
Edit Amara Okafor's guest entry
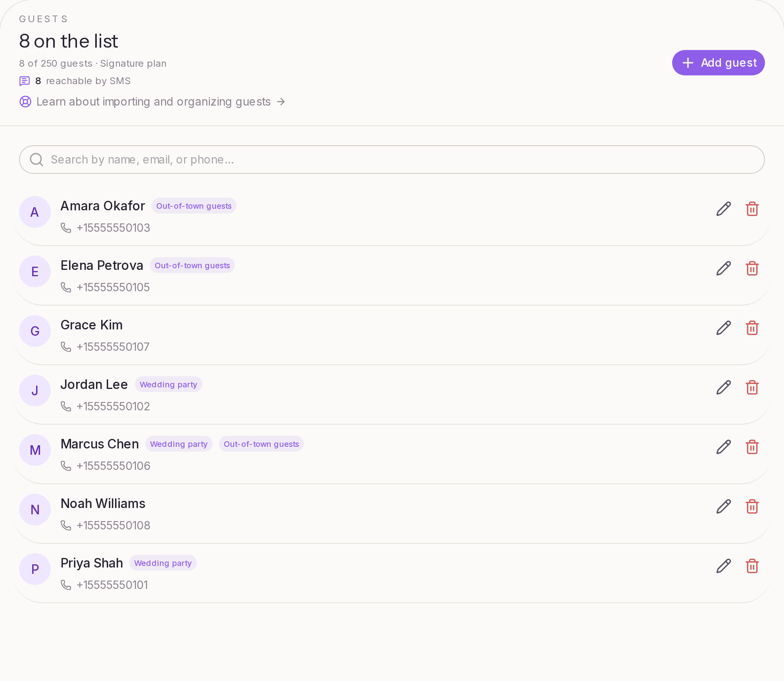[x=724, y=209]
